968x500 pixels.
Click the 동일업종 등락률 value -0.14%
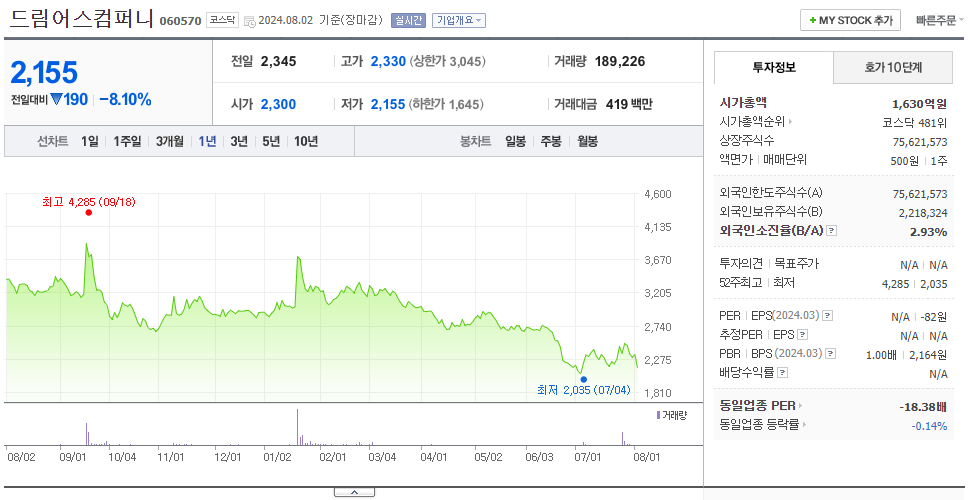pos(929,425)
